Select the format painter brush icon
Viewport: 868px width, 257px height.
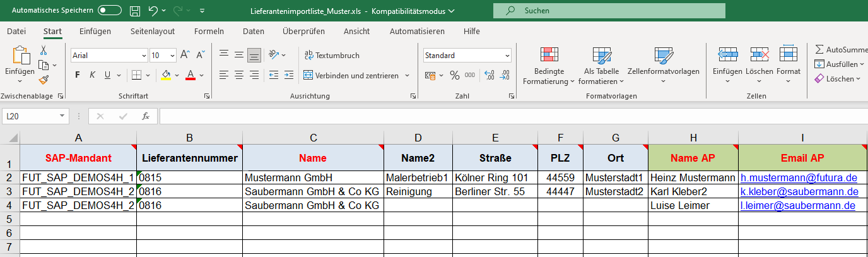(44, 80)
